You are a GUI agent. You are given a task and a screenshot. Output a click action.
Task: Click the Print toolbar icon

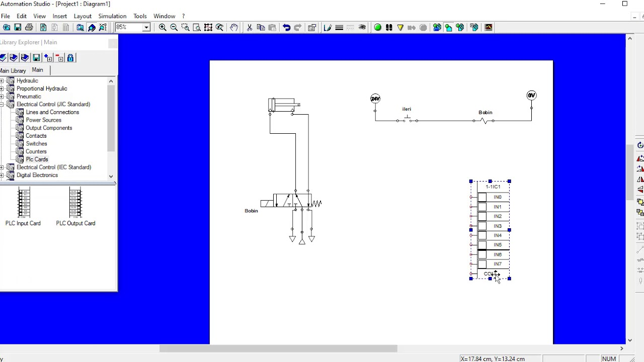(x=29, y=28)
